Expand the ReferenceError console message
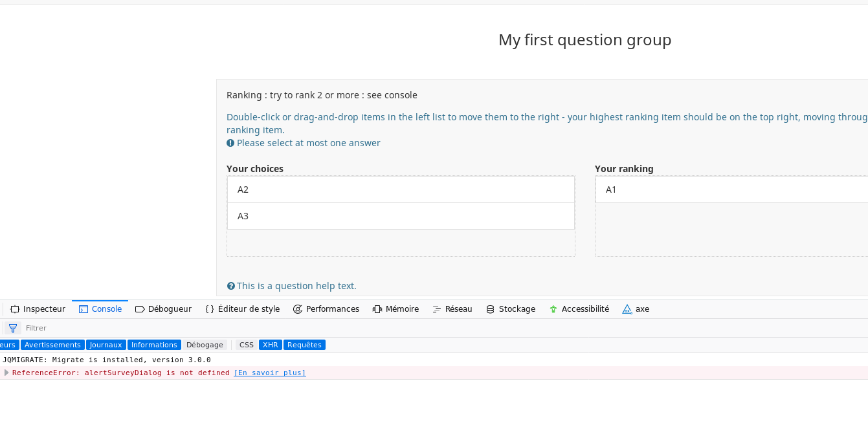The image size is (868, 445). [x=6, y=373]
